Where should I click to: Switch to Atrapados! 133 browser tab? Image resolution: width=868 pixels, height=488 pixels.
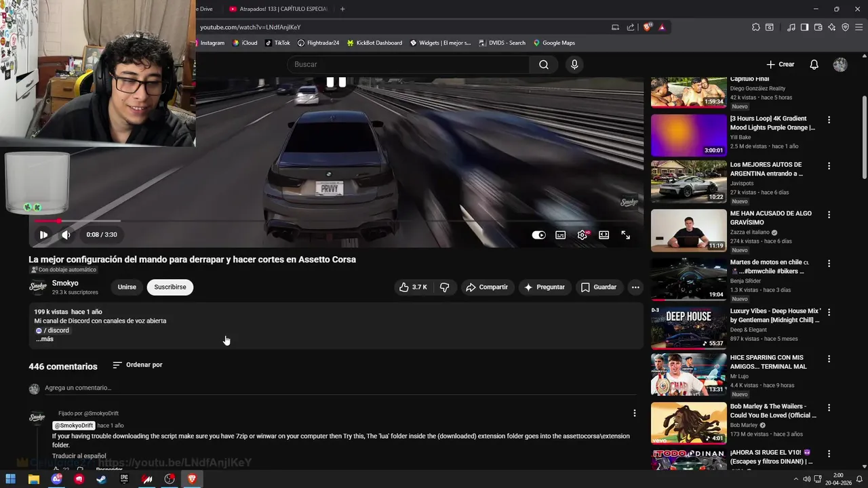[278, 9]
